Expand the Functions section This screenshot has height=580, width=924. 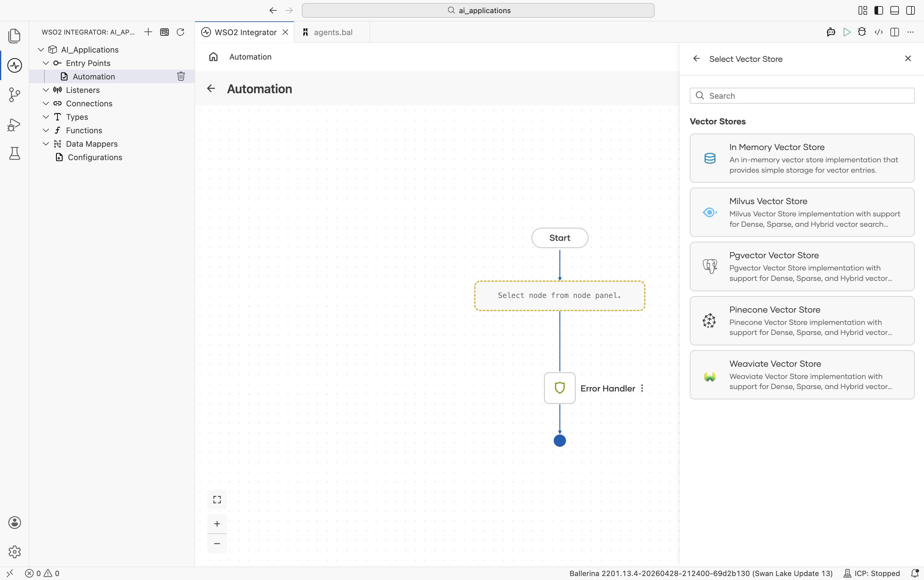(x=46, y=130)
